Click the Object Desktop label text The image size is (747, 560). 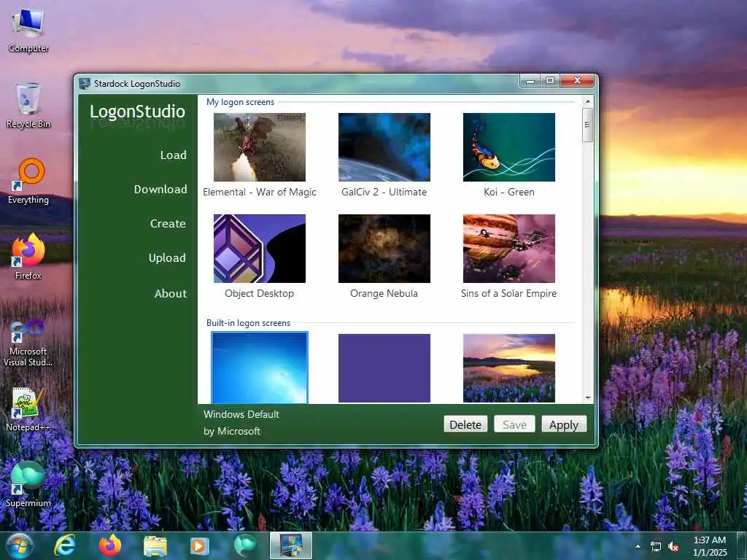coord(259,293)
